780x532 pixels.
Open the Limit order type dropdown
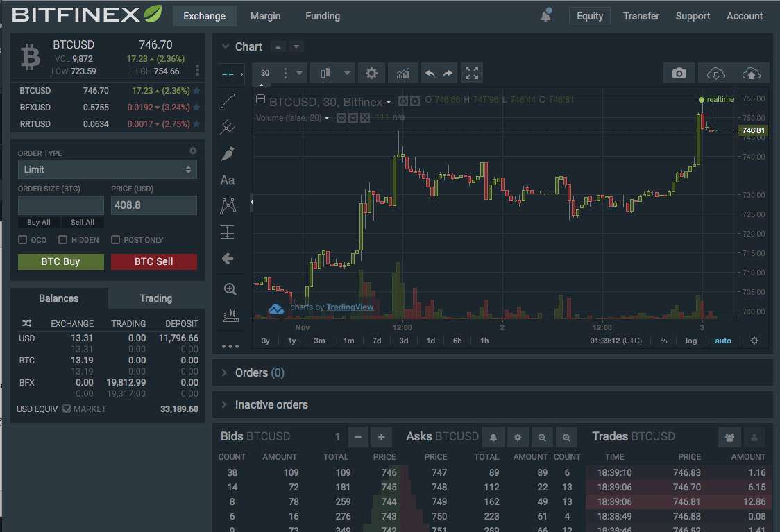[x=108, y=169]
